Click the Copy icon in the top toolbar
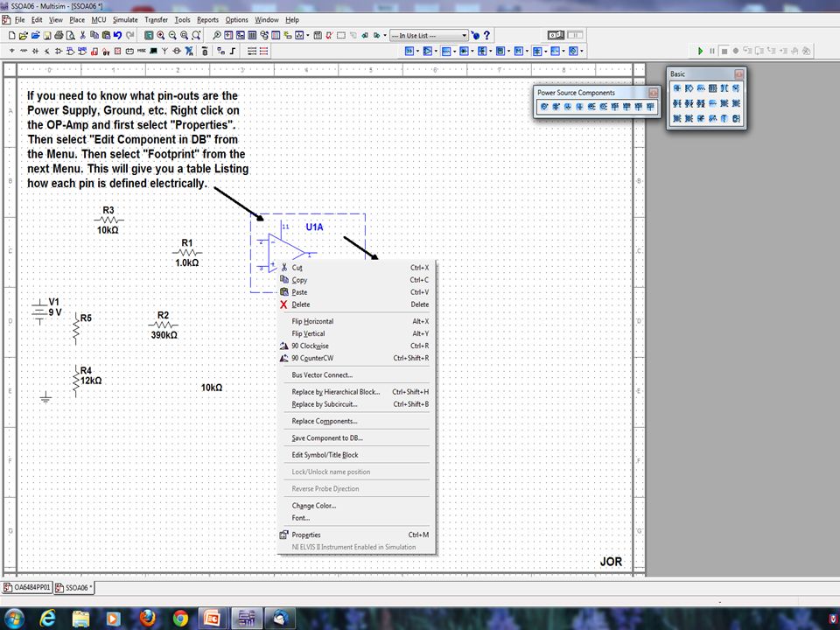The height and width of the screenshot is (630, 840). [x=94, y=35]
